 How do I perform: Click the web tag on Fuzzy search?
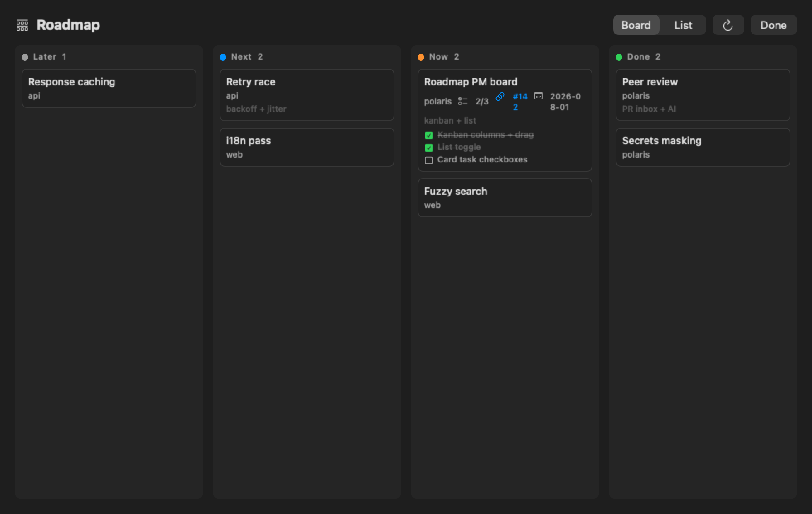[x=432, y=205]
